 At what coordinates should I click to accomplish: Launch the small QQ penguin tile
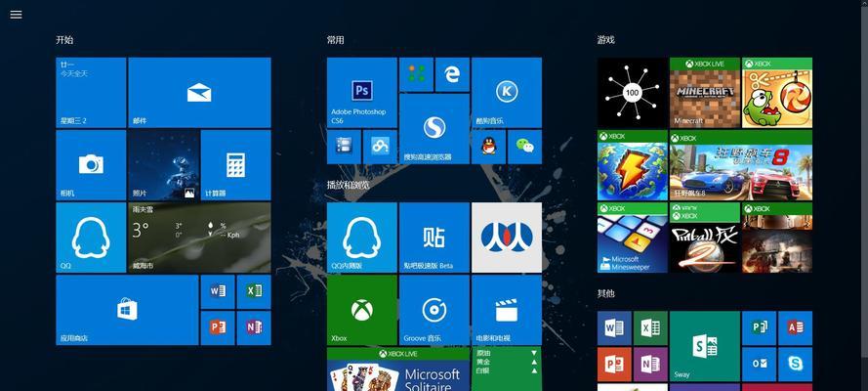coord(488,147)
